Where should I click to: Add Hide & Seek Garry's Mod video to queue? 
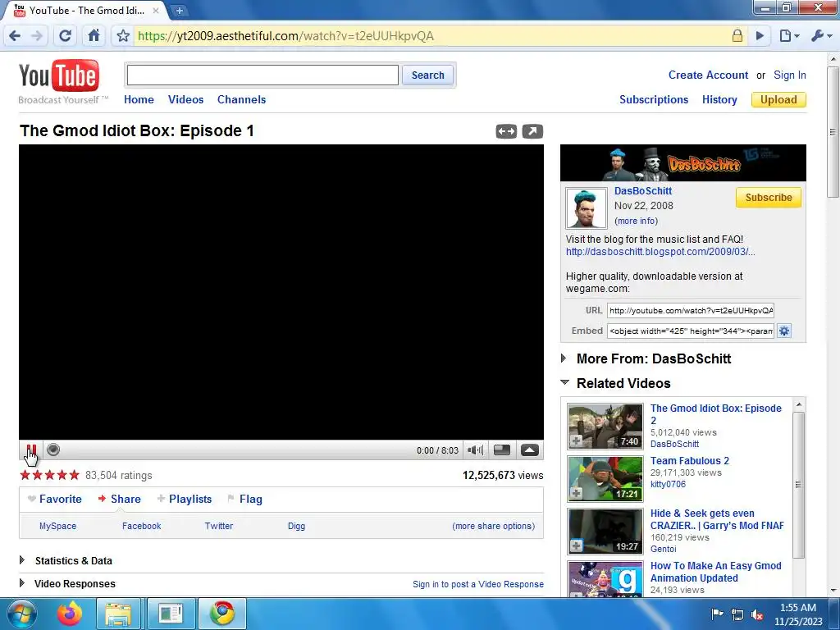pos(577,546)
